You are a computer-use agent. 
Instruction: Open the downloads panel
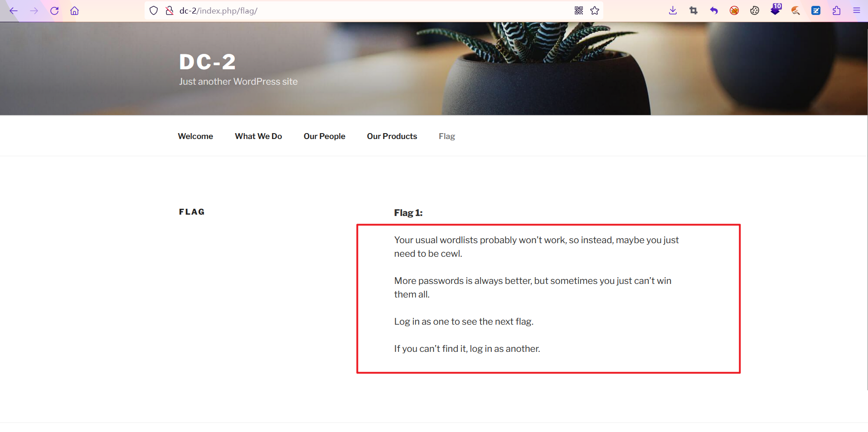point(673,10)
